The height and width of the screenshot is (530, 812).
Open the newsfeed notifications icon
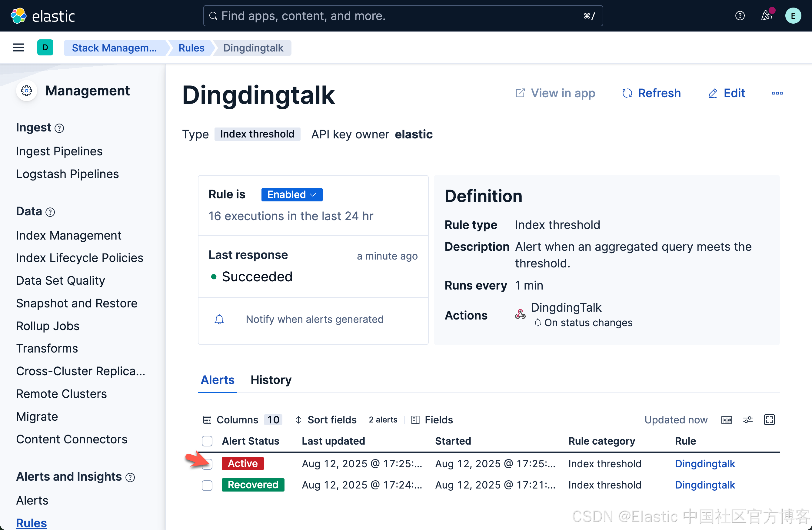(767, 16)
